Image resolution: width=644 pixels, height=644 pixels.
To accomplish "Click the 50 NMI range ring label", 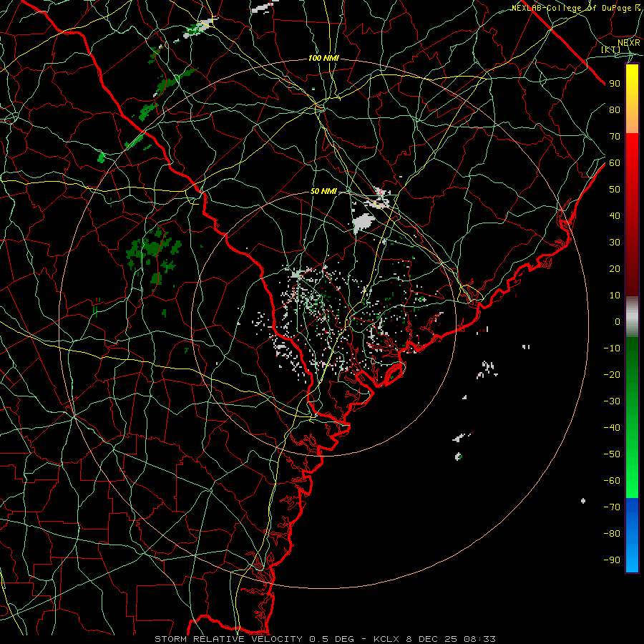I will click(x=323, y=191).
